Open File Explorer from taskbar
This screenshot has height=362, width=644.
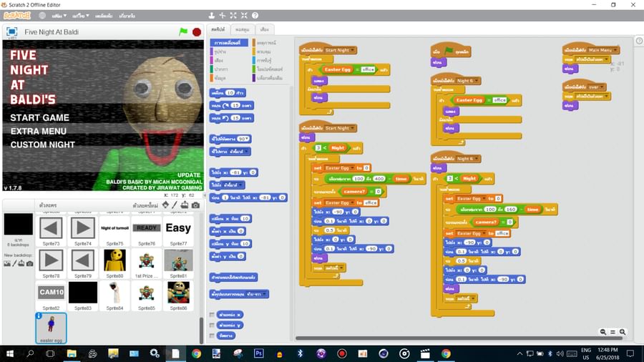72,353
